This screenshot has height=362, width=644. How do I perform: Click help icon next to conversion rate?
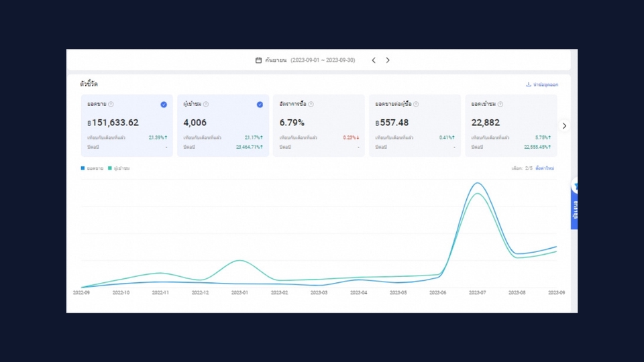tap(311, 105)
